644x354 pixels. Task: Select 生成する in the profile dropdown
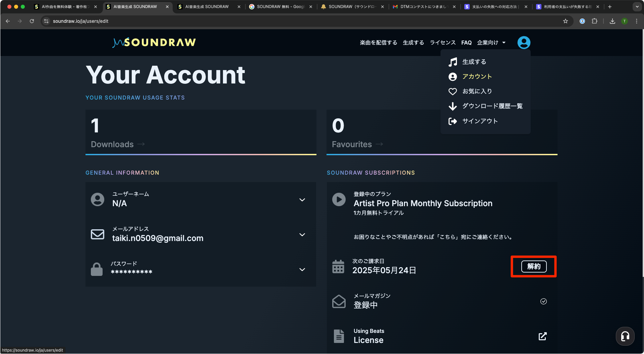point(474,62)
